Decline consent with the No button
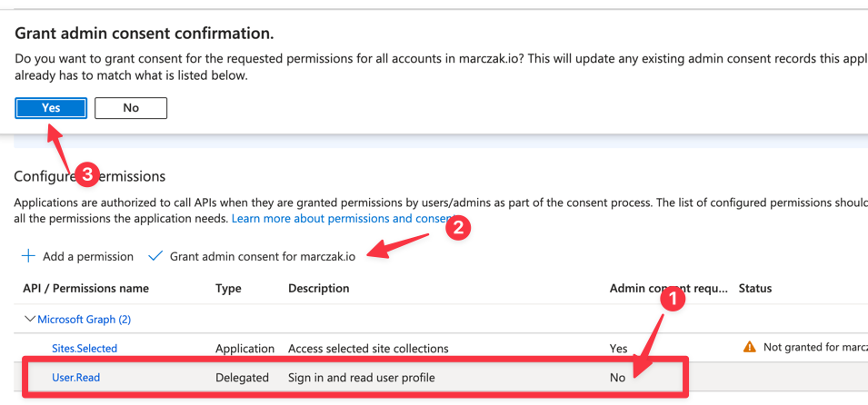The image size is (868, 405). coord(131,108)
